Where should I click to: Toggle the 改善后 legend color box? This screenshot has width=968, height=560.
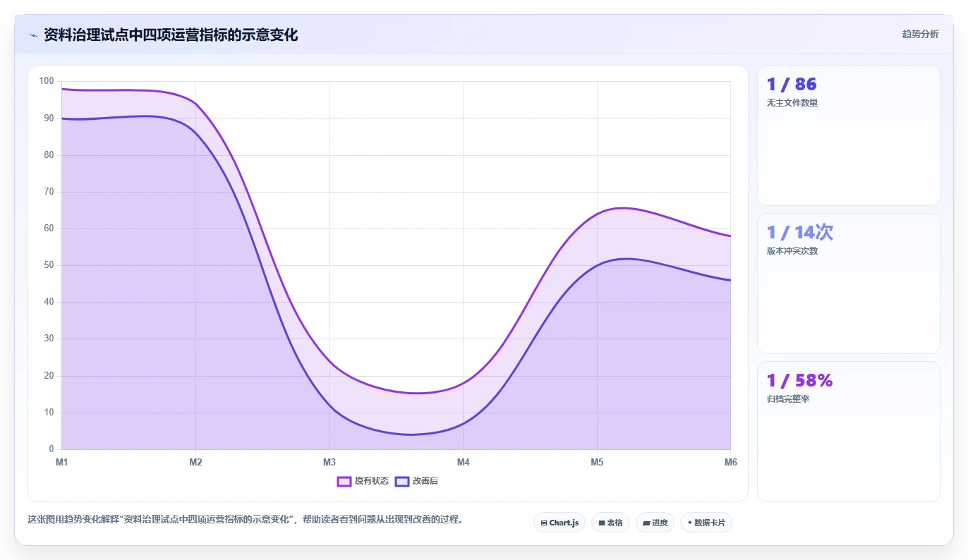(402, 481)
